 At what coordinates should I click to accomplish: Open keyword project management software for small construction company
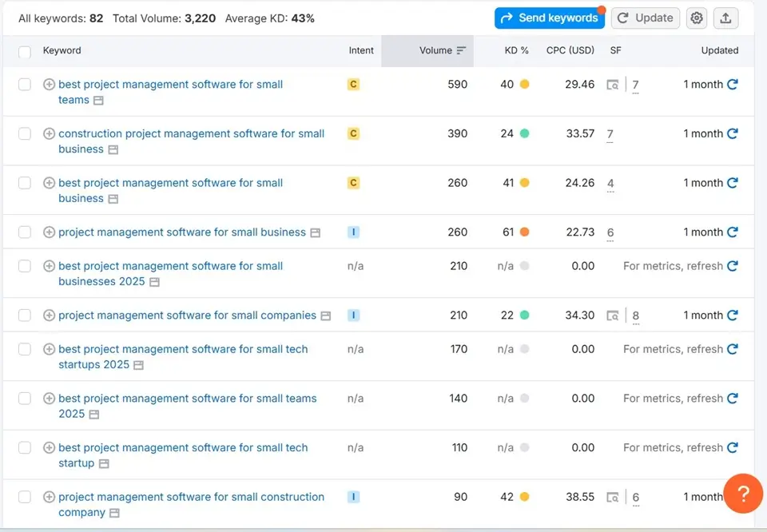pyautogui.click(x=191, y=505)
